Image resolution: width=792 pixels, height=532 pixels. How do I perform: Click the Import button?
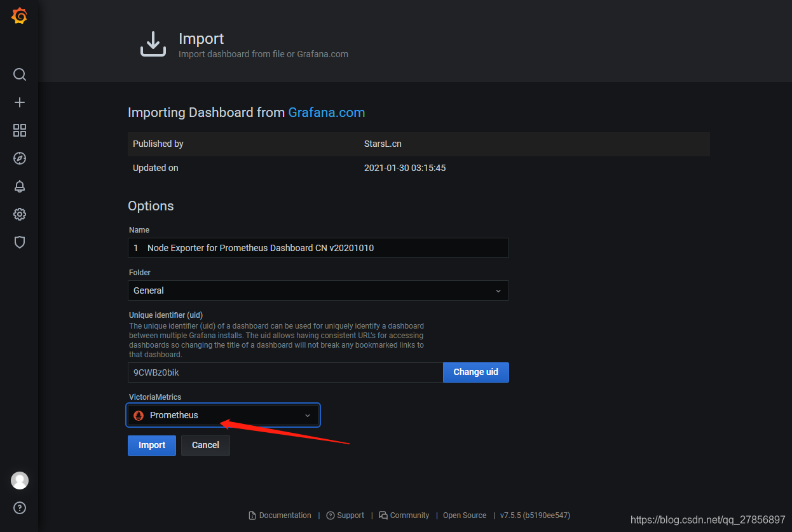pyautogui.click(x=152, y=445)
